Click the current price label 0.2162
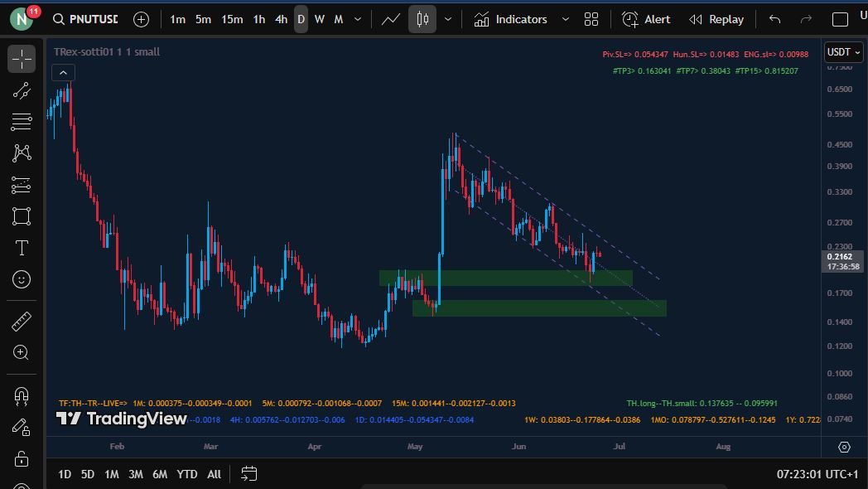The height and width of the screenshot is (489, 868). (x=843, y=258)
